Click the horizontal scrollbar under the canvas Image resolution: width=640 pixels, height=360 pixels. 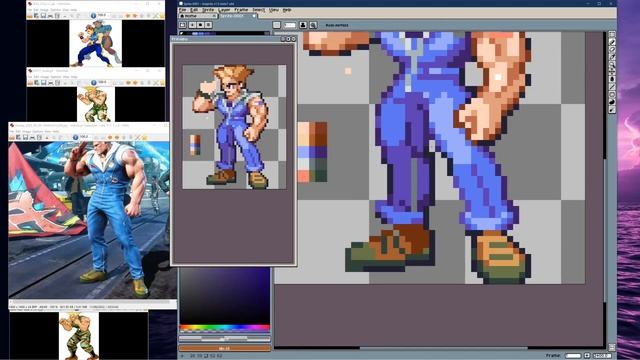pyautogui.click(x=443, y=348)
